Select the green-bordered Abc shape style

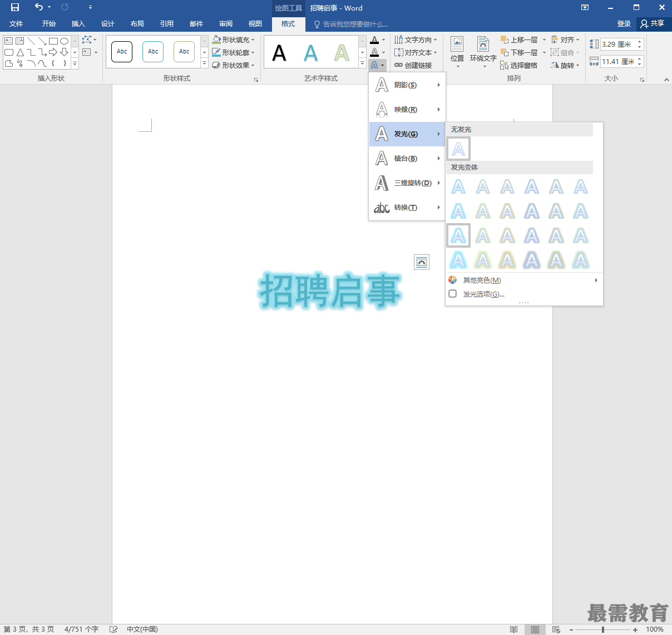184,52
